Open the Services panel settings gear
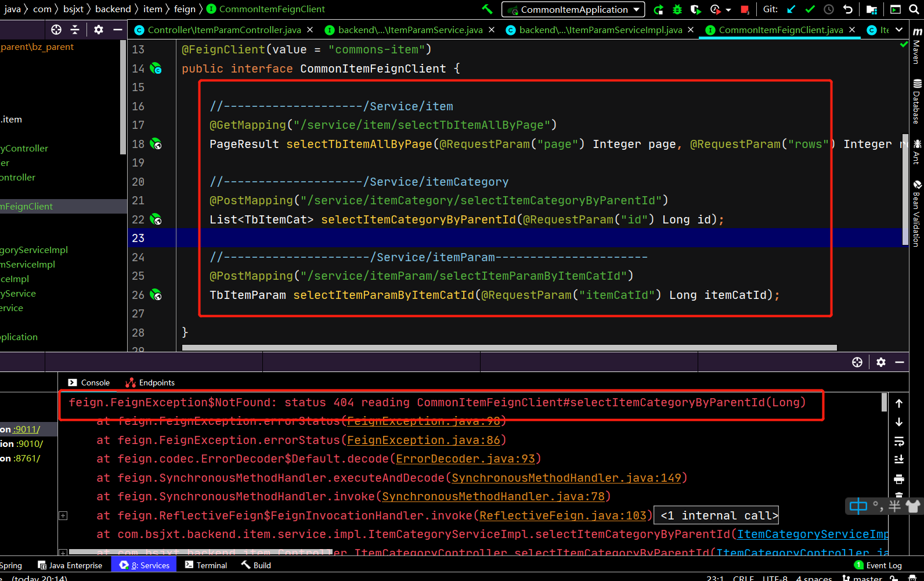Viewport: 924px width, 581px height. [881, 362]
